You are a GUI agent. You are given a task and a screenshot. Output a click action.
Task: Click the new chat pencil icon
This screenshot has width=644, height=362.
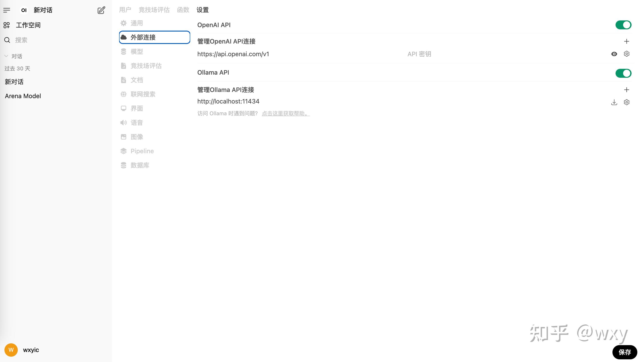(101, 10)
